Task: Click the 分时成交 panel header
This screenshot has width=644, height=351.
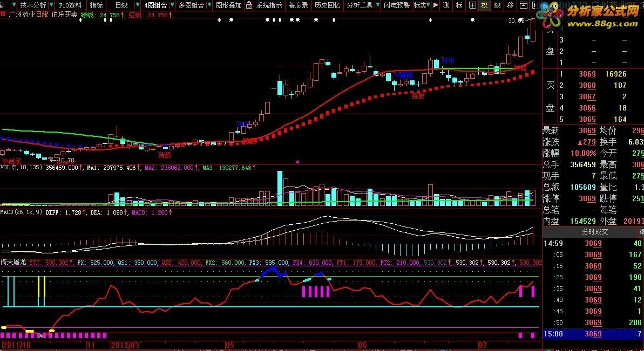Action: [595, 232]
